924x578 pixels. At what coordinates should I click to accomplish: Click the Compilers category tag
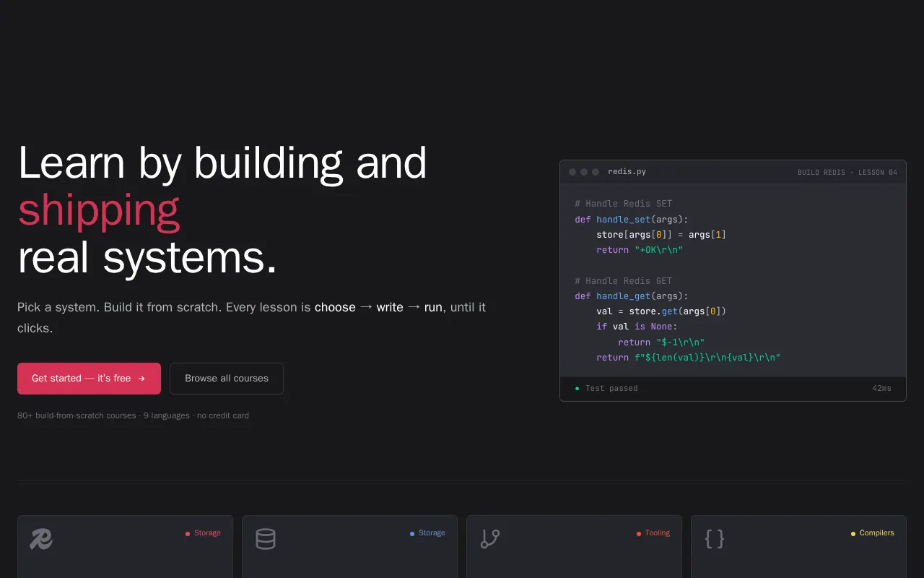click(x=872, y=533)
